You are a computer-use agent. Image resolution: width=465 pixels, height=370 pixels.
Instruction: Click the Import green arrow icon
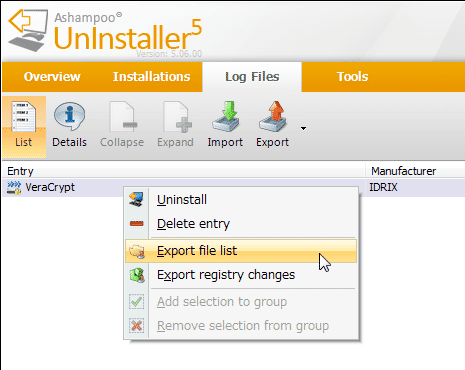pyautogui.click(x=226, y=117)
